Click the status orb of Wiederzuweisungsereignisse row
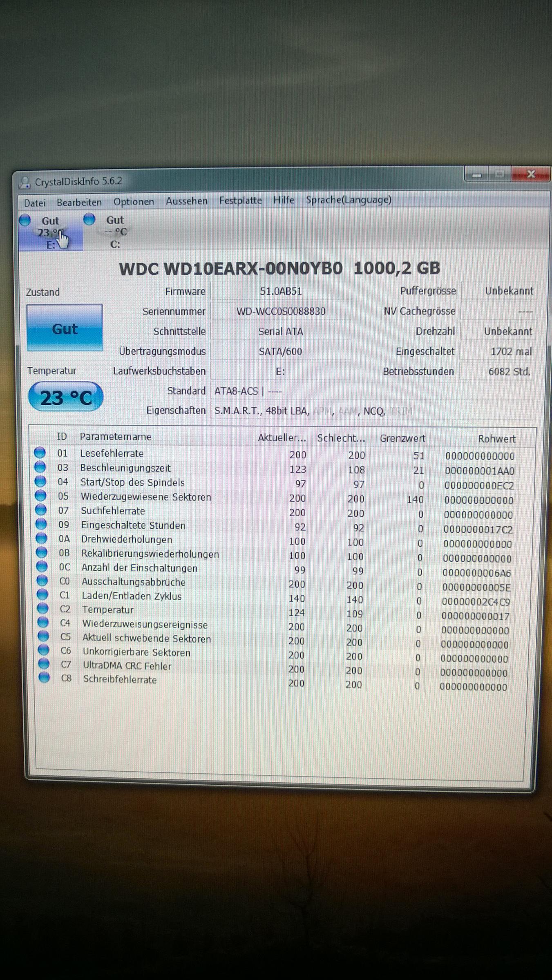The height and width of the screenshot is (980, 552). [x=43, y=623]
